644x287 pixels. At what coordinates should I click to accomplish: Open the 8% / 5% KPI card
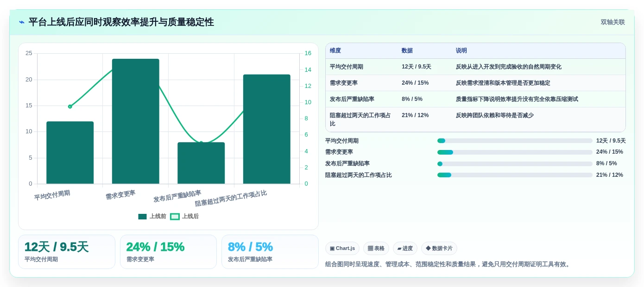tap(270, 252)
